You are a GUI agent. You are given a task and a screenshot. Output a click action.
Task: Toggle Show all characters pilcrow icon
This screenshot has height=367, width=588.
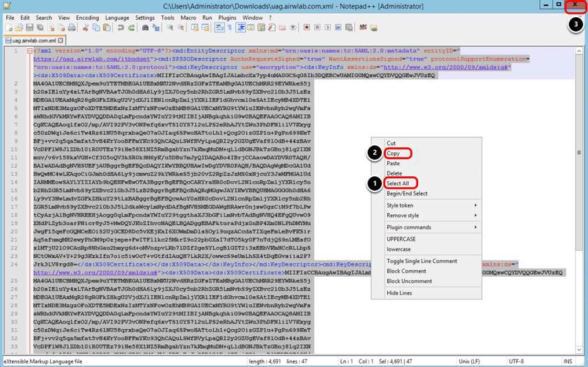tap(230, 28)
